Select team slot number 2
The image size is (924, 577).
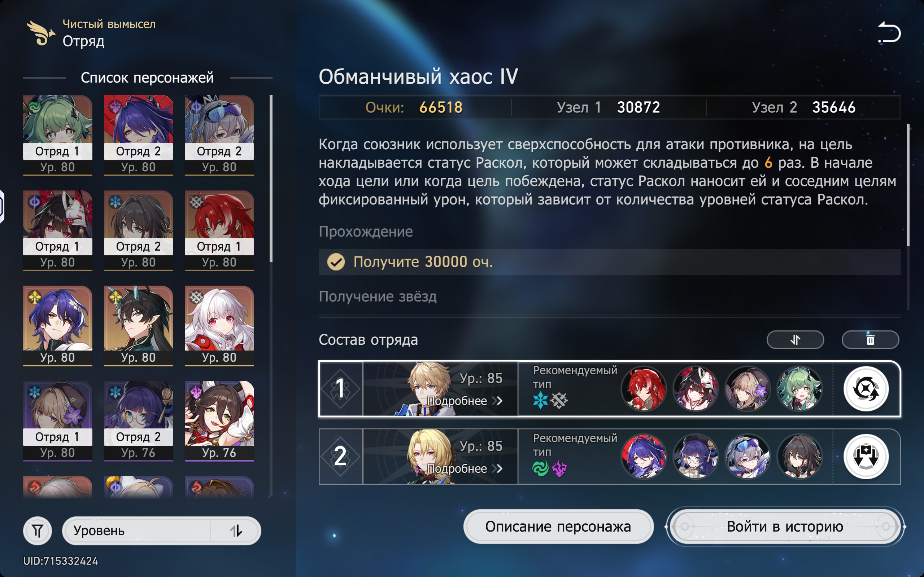341,457
